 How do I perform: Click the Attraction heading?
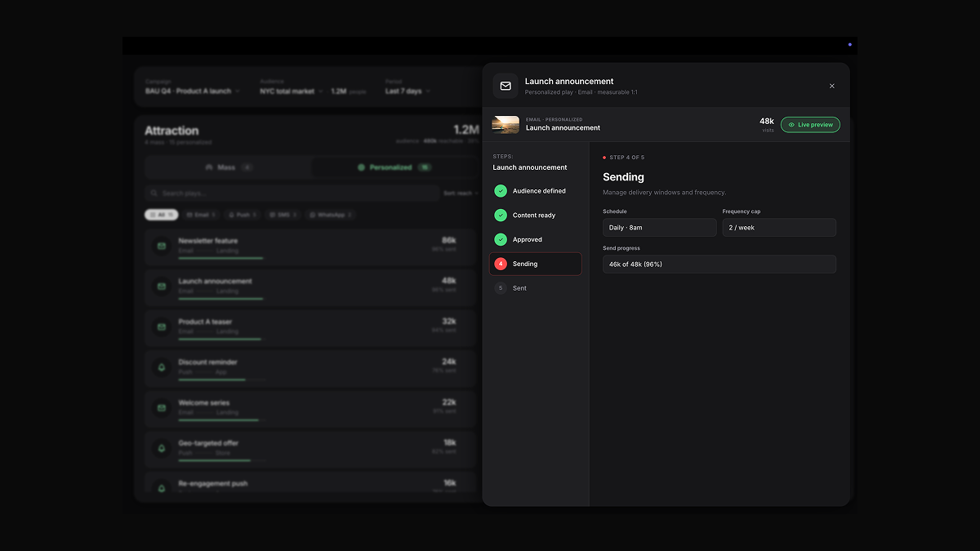[171, 131]
